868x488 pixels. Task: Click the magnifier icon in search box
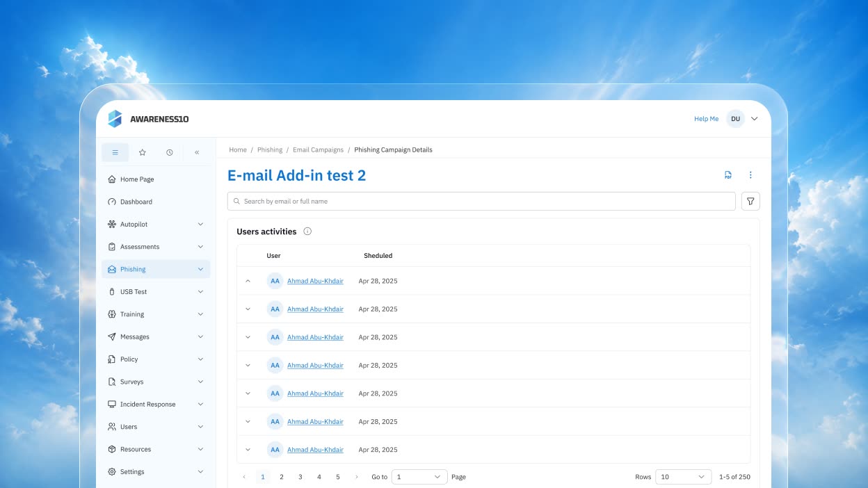tap(236, 201)
